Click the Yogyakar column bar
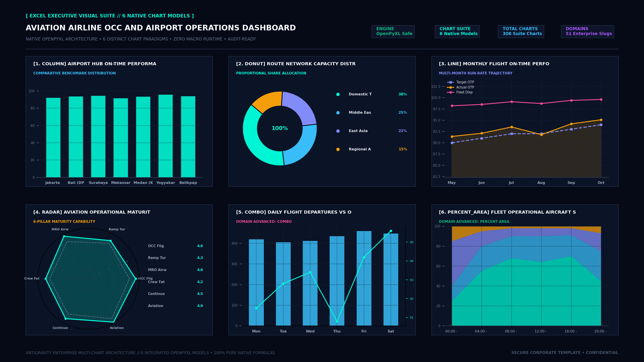 165,136
